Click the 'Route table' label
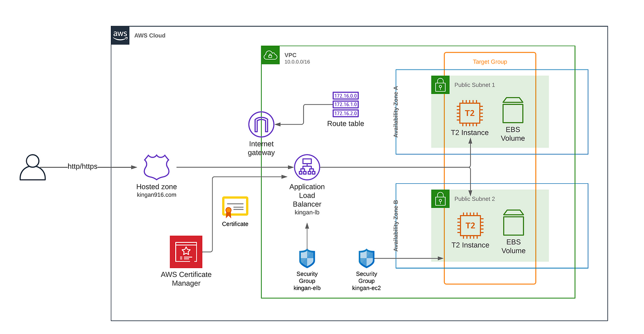Image resolution: width=644 pixels, height=334 pixels. 345,123
